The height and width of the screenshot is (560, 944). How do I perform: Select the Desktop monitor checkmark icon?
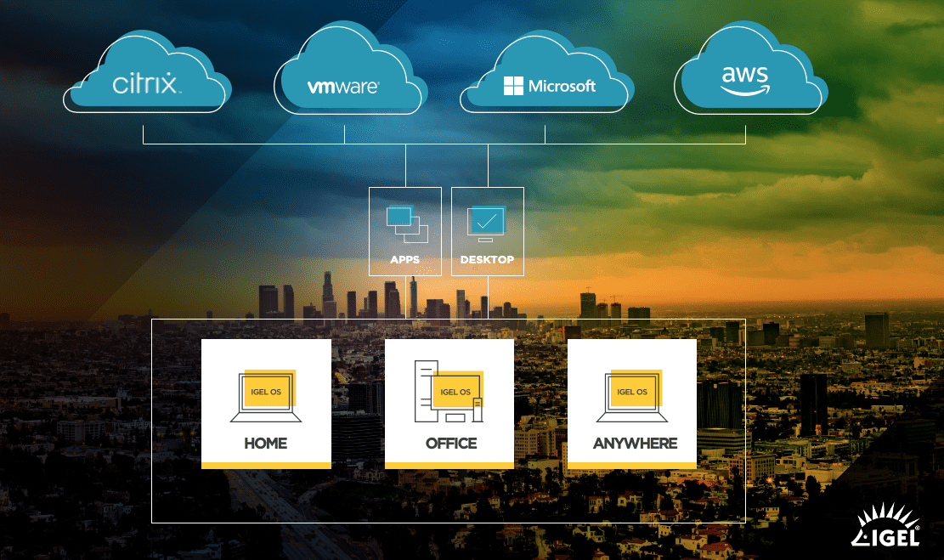pos(486,223)
